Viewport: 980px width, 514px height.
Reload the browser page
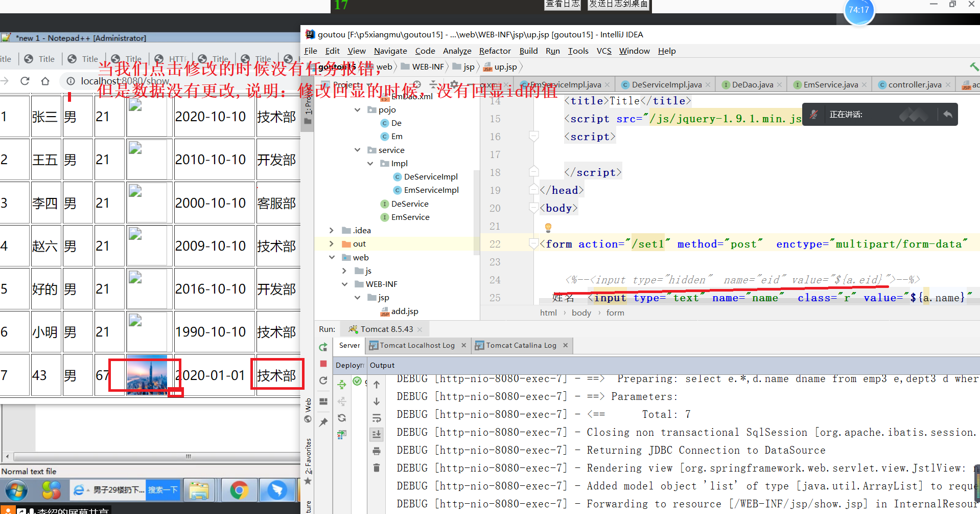pyautogui.click(x=25, y=81)
